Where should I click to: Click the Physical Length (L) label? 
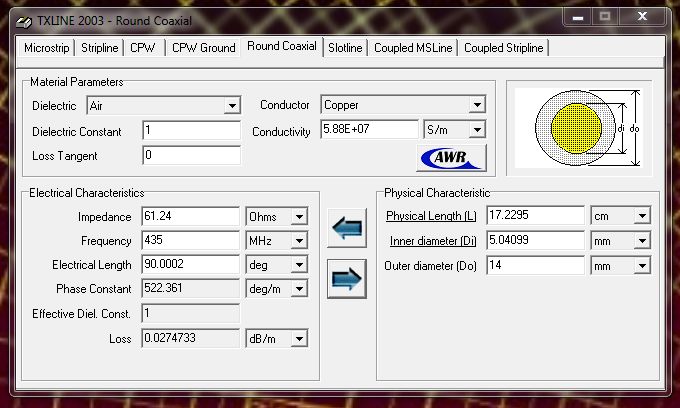pyautogui.click(x=431, y=216)
